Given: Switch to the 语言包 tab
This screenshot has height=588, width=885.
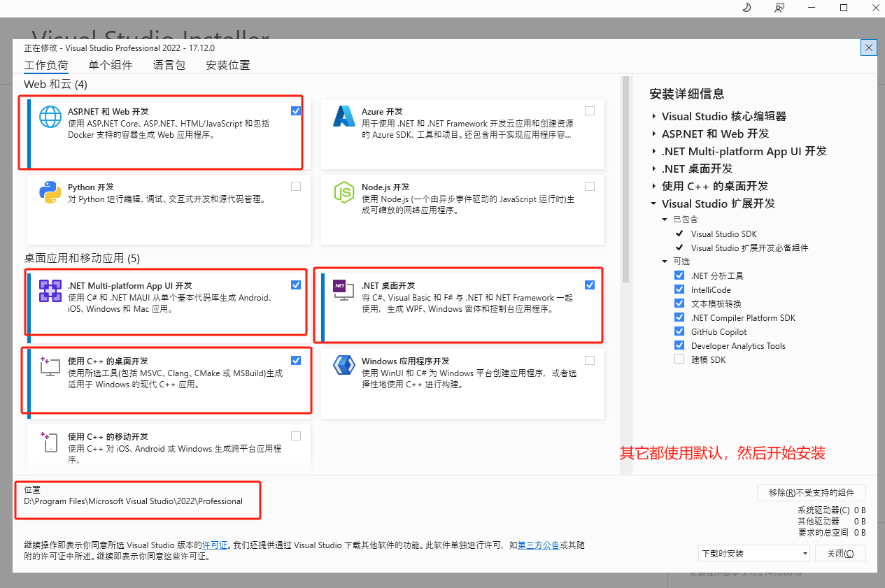Looking at the screenshot, I should (169, 65).
